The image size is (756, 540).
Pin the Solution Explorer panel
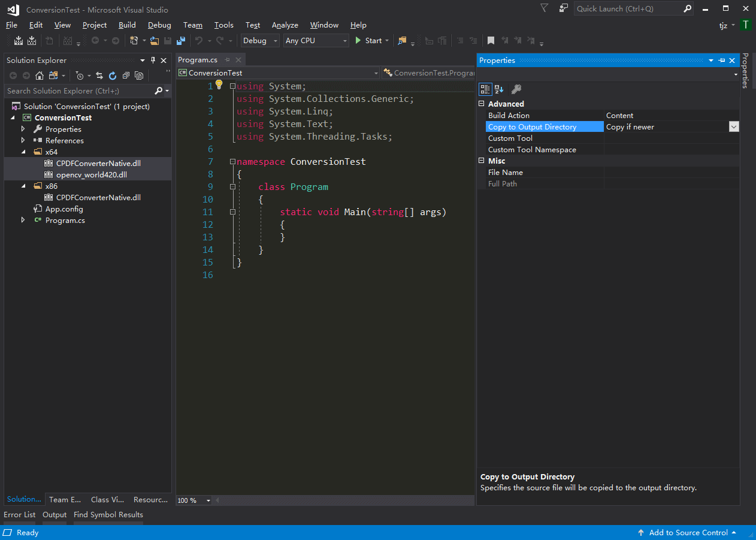153,61
